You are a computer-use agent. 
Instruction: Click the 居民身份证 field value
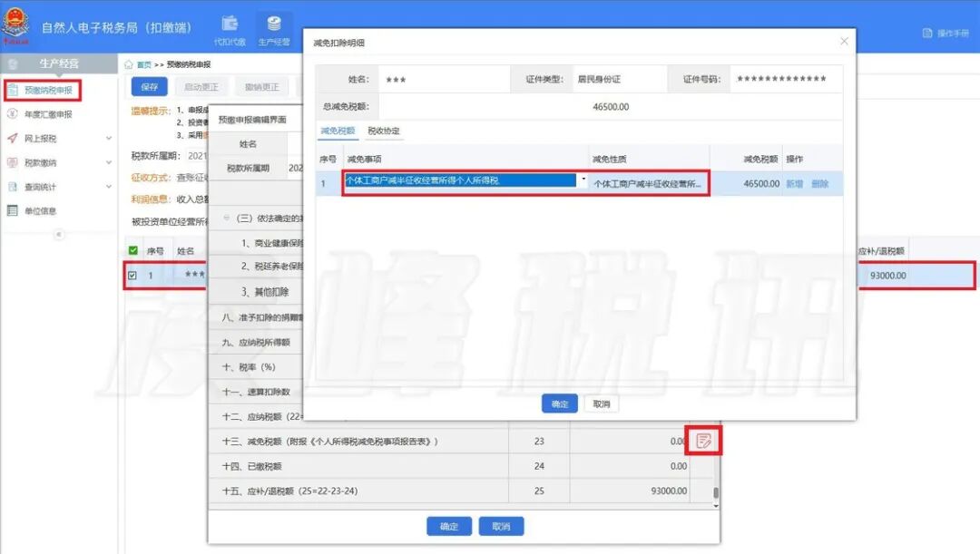(599, 79)
